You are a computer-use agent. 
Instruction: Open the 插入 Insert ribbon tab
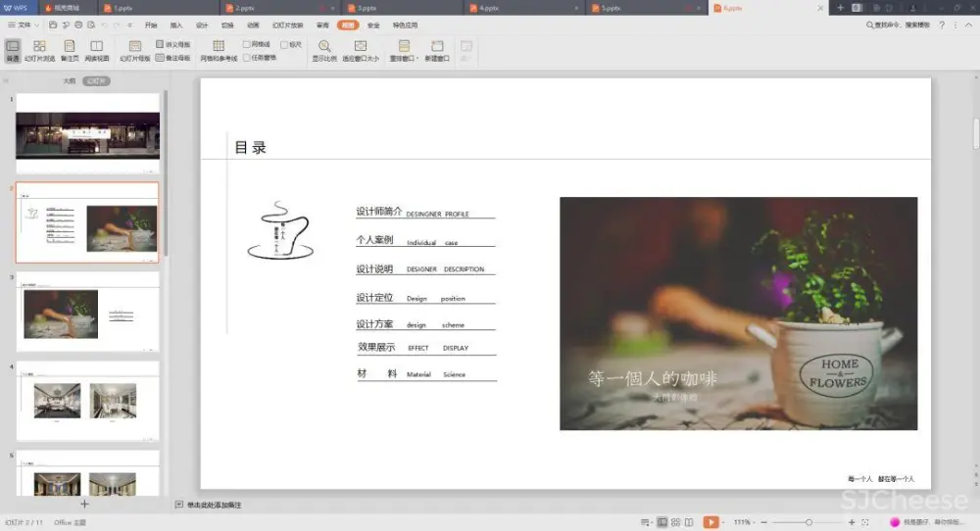176,25
